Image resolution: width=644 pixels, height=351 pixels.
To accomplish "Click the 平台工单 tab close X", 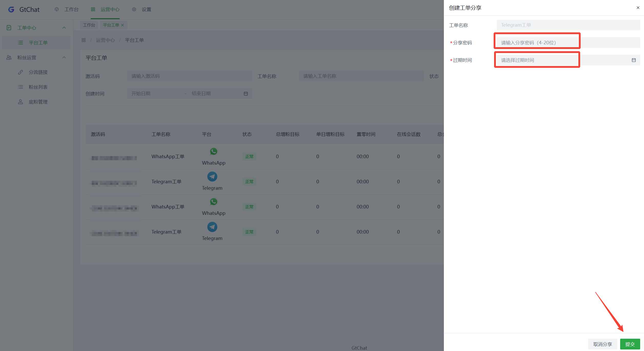I will (122, 25).
